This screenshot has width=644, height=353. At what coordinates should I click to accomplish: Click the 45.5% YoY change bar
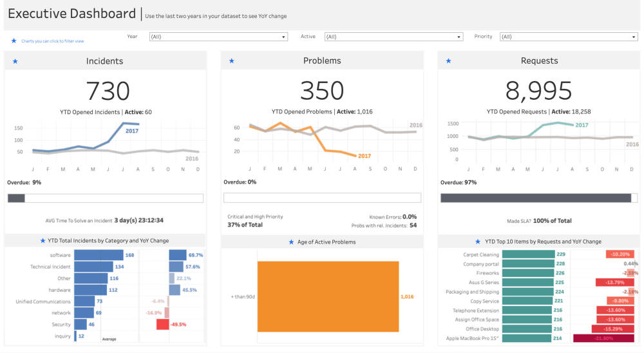175,290
